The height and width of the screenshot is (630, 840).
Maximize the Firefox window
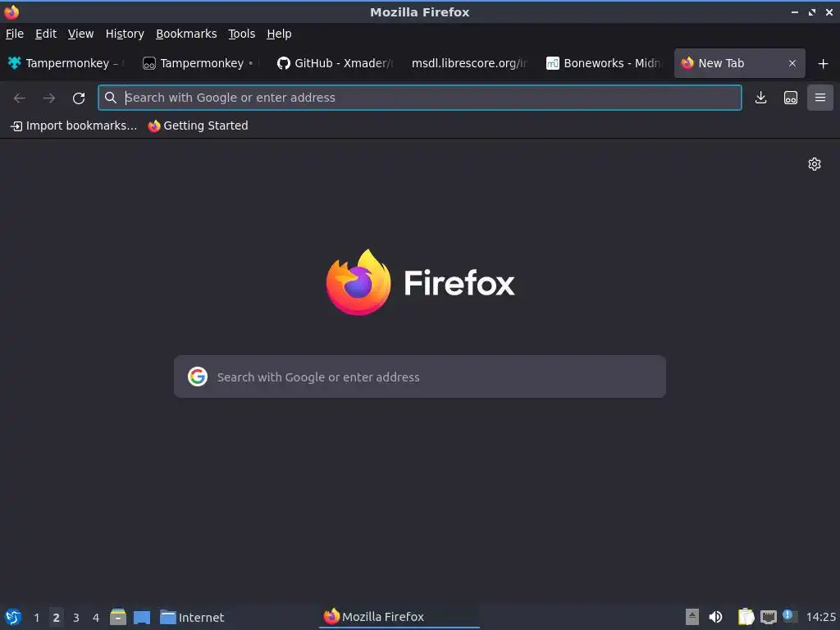tap(812, 11)
